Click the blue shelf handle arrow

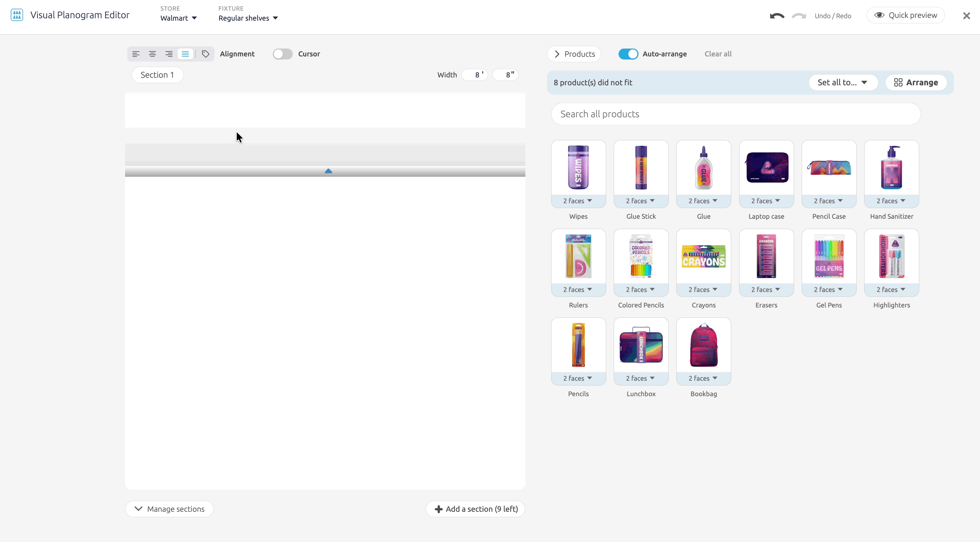pos(328,171)
